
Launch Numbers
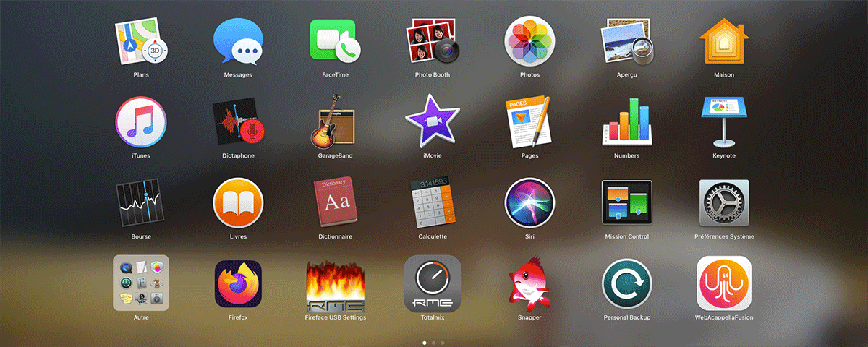coord(626,122)
